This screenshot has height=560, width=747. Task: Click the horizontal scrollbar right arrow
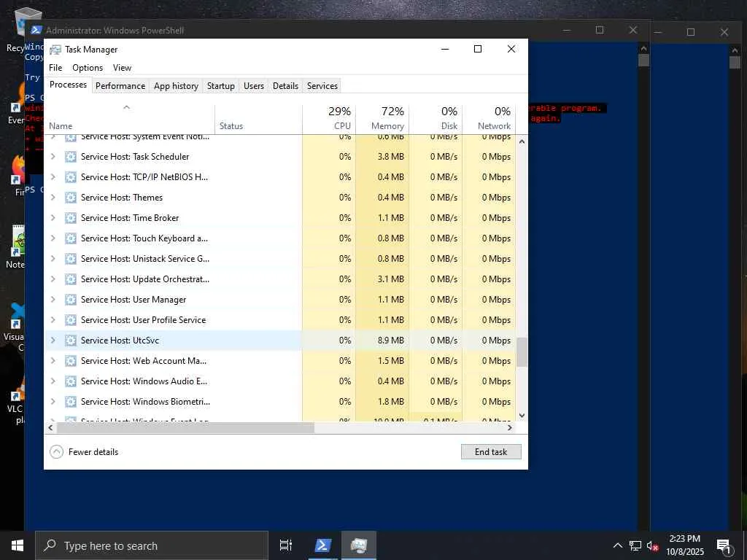pyautogui.click(x=510, y=427)
